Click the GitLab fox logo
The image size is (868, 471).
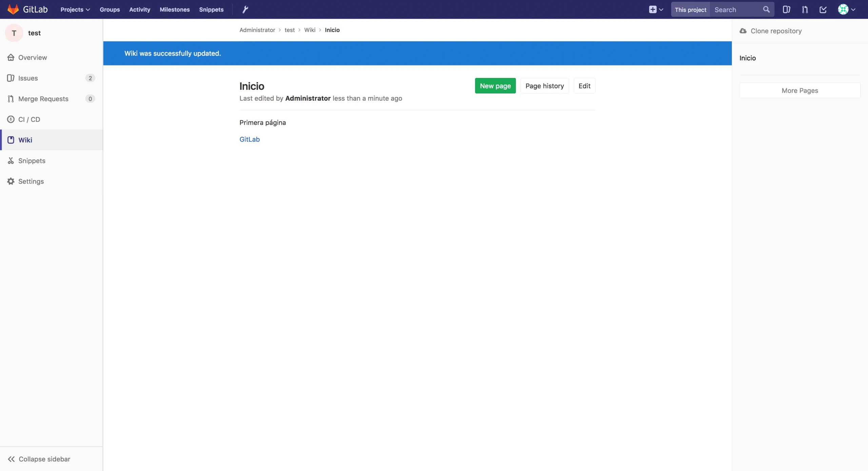[13, 9]
